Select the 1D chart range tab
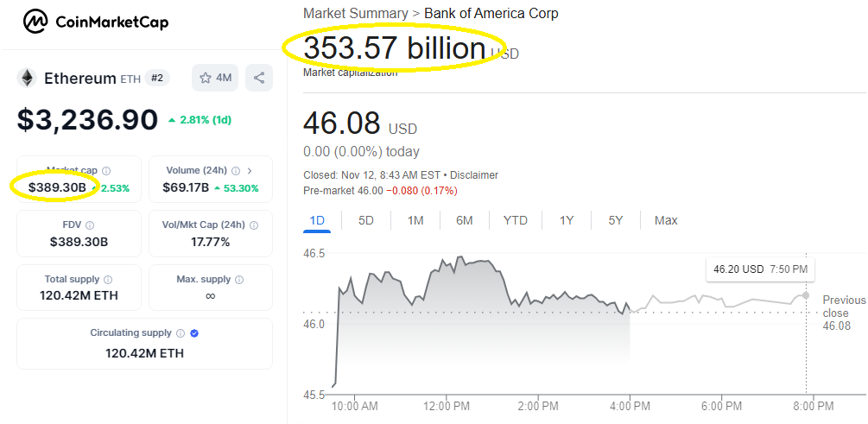 coord(317,221)
